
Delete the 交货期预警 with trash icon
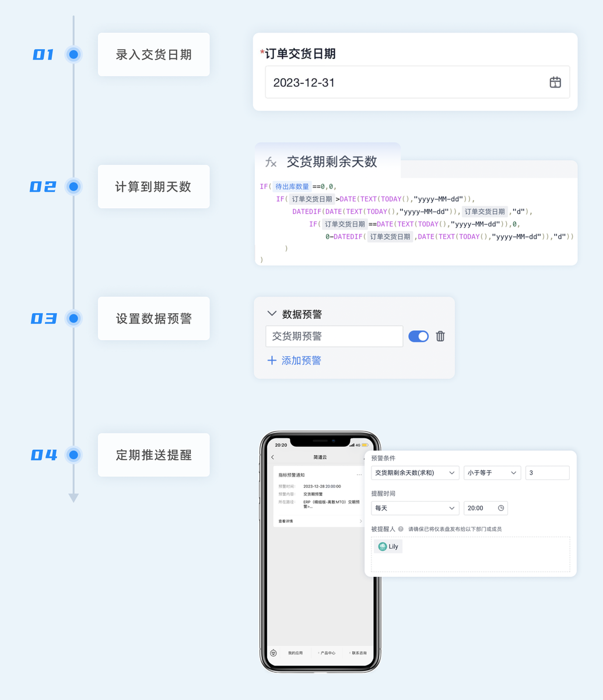pos(440,336)
